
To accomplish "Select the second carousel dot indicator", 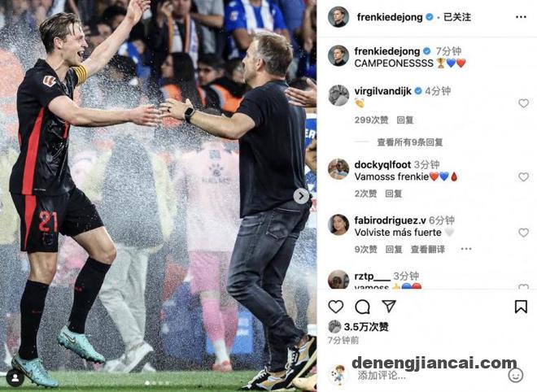I will (x=154, y=383).
